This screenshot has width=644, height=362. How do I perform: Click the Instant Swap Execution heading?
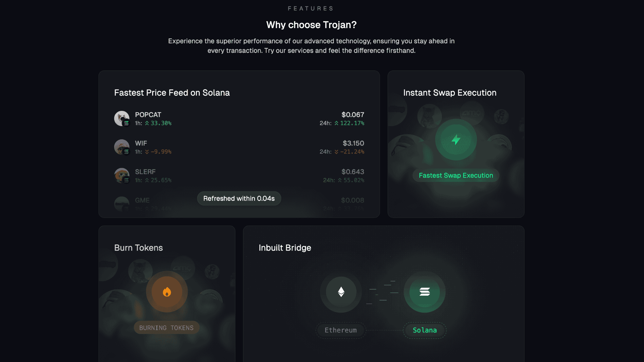point(450,93)
